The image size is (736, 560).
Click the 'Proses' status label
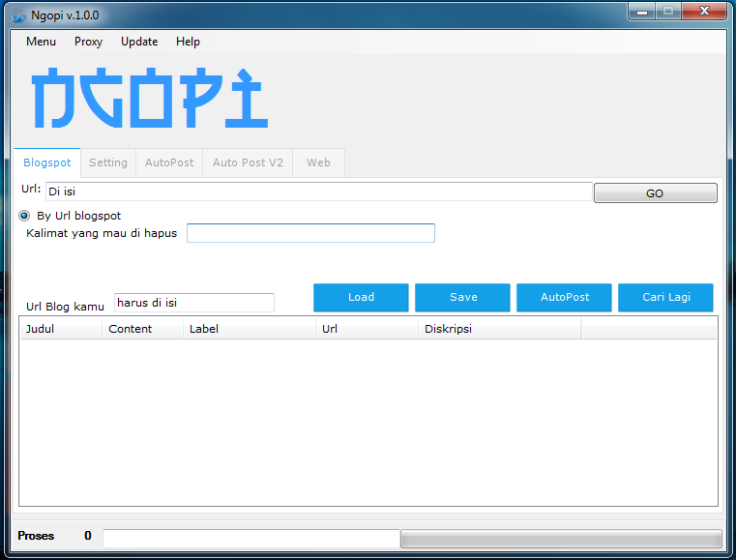point(36,536)
